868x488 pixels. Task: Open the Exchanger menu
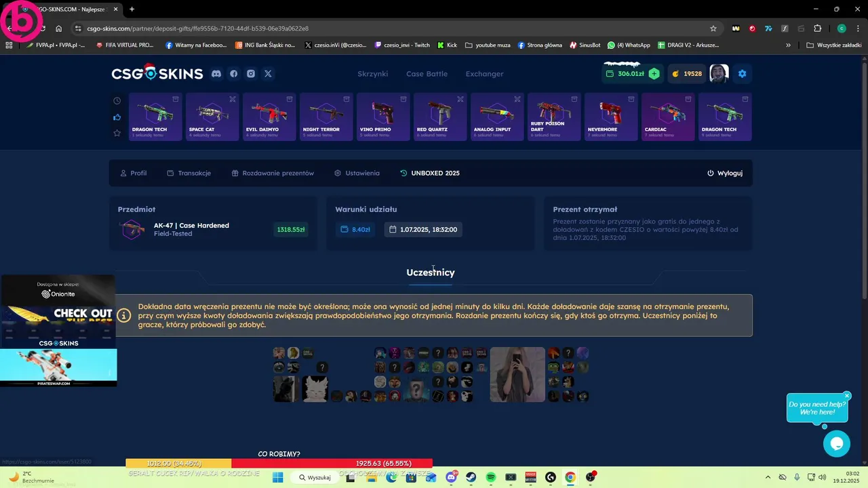point(484,74)
